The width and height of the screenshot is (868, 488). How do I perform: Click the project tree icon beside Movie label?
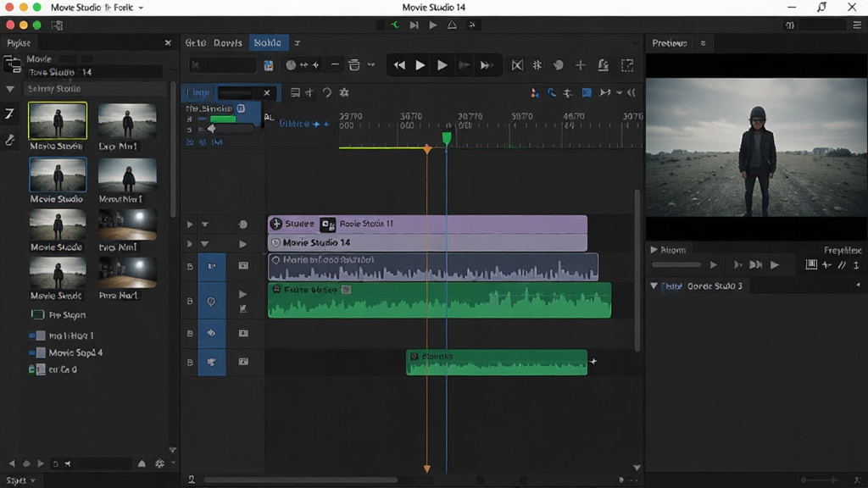click(x=12, y=64)
